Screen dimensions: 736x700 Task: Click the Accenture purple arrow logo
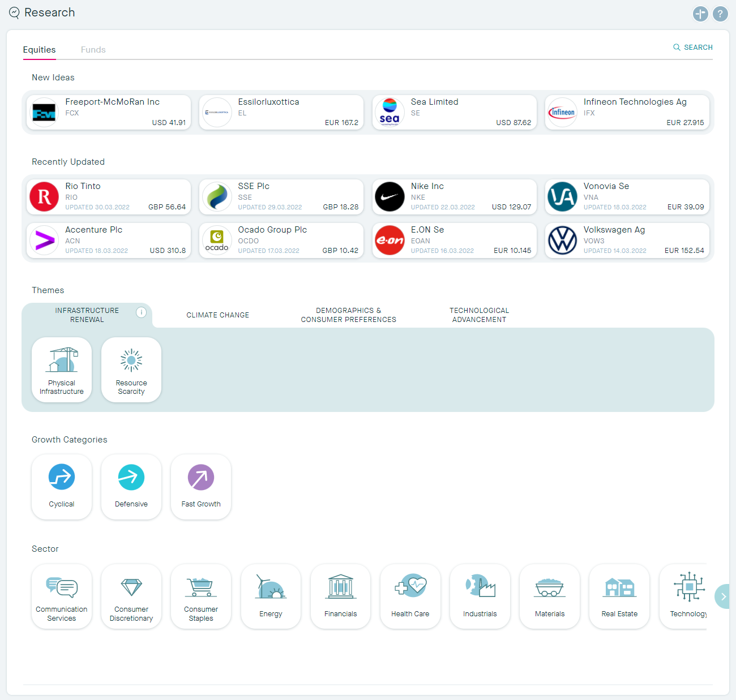click(44, 241)
